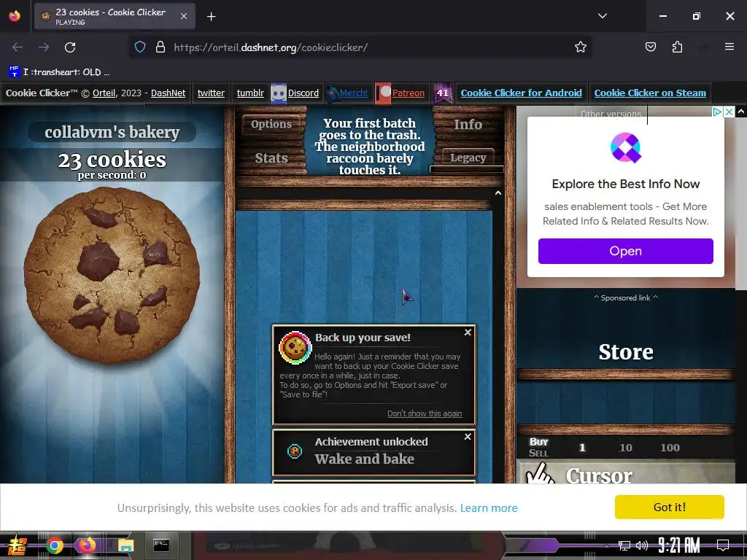Go back in browser
Viewport: 747px width, 560px height.
(18, 47)
